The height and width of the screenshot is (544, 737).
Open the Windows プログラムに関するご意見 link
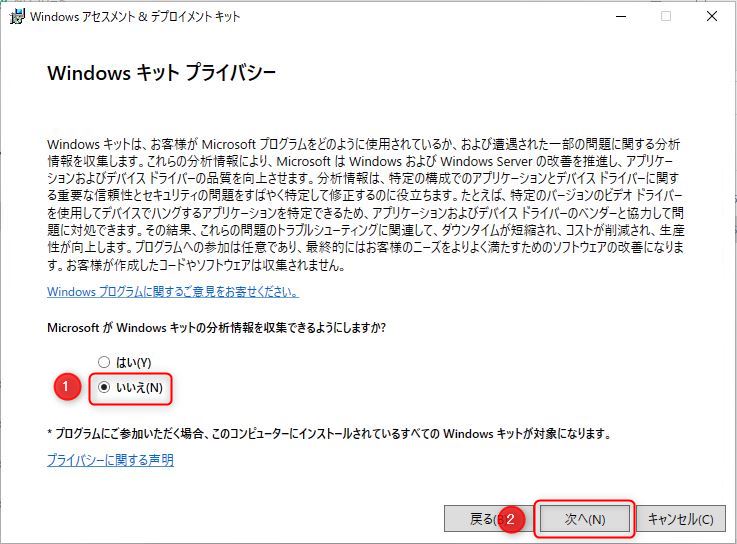tap(173, 292)
